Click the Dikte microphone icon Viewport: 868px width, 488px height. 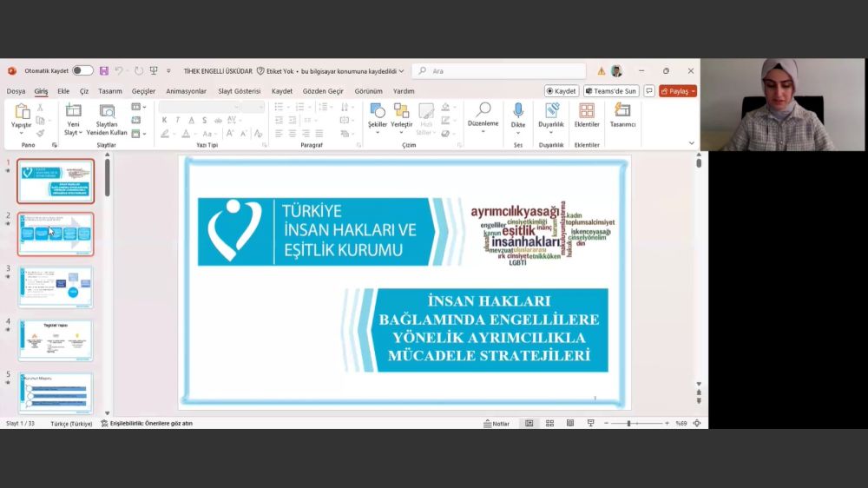coord(518,111)
